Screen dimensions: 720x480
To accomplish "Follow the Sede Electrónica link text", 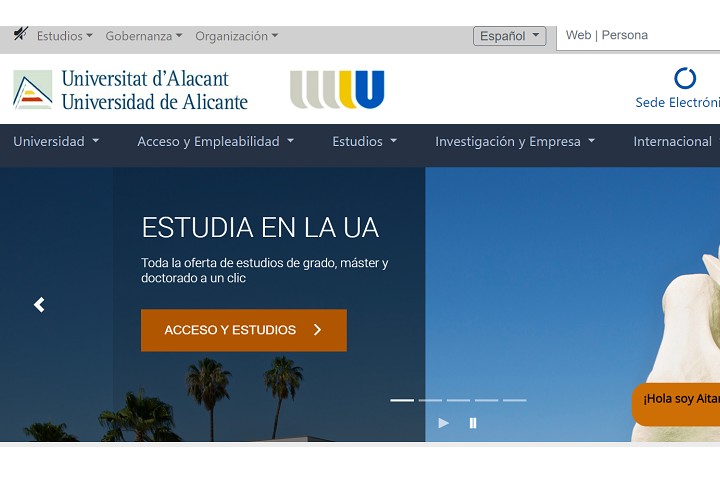I will pos(677,102).
